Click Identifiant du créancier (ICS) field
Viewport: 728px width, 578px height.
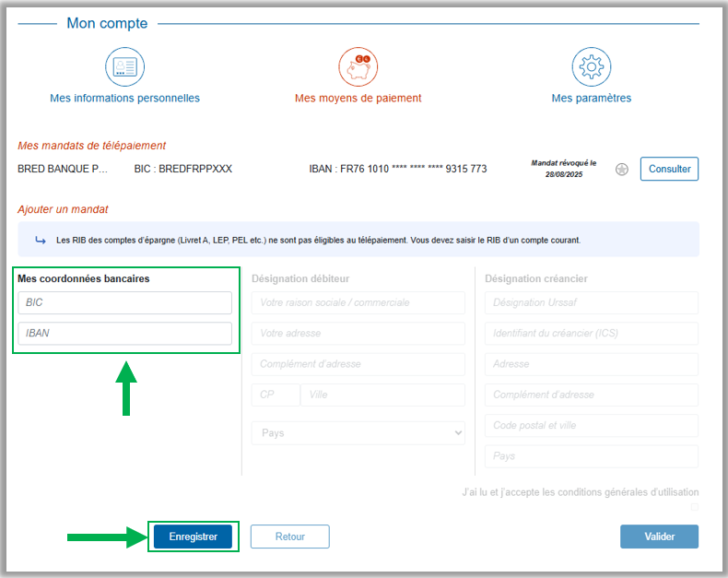click(x=591, y=333)
